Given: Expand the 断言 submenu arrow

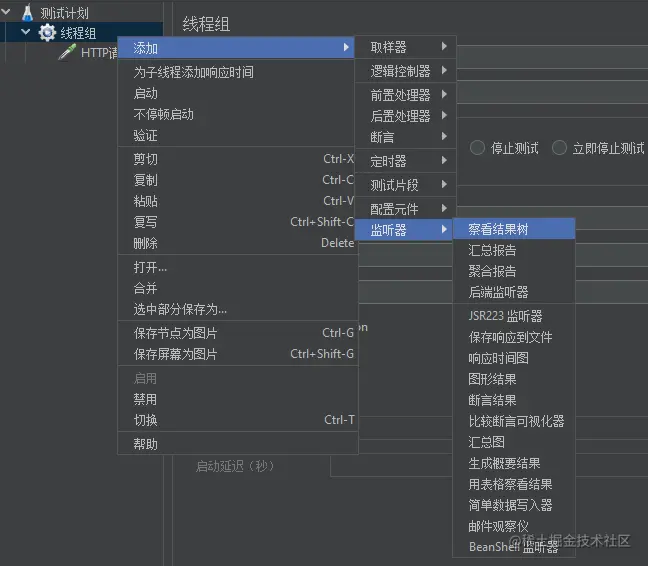Looking at the screenshot, I should pyautogui.click(x=444, y=136).
